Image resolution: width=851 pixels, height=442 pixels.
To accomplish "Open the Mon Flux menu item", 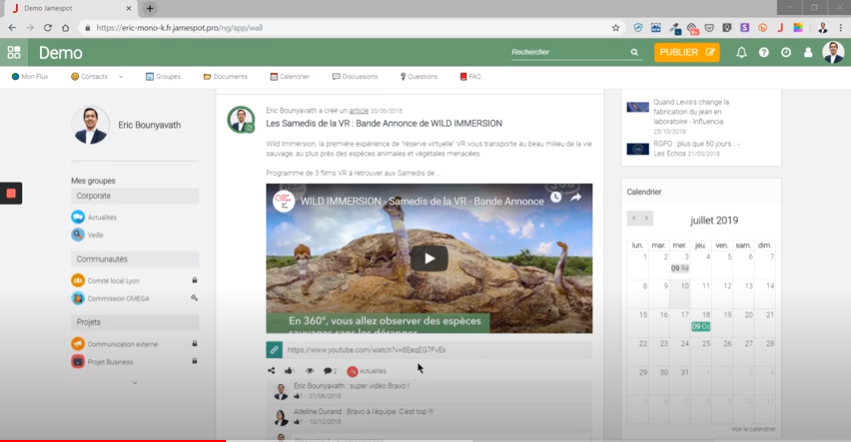I will coord(30,77).
